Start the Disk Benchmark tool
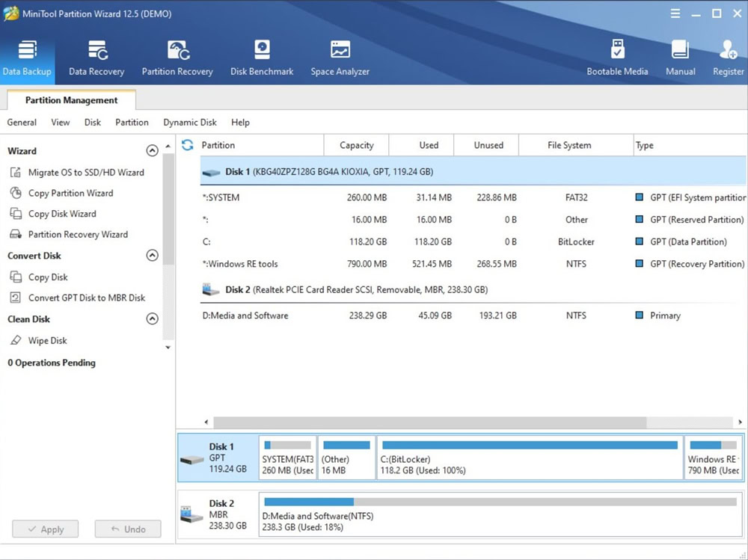Viewport: 748px width, 560px height. click(262, 58)
